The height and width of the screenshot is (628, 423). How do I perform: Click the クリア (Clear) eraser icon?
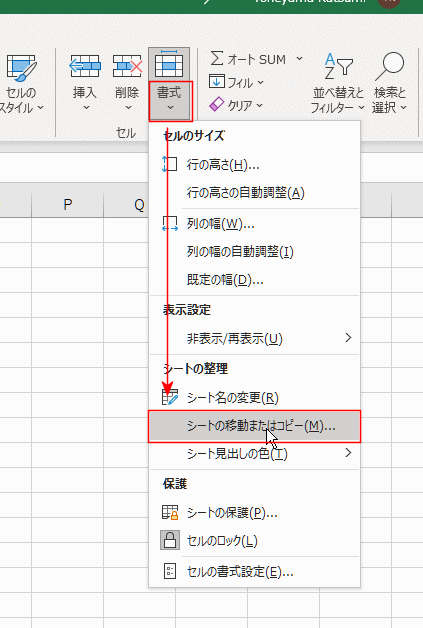216,105
